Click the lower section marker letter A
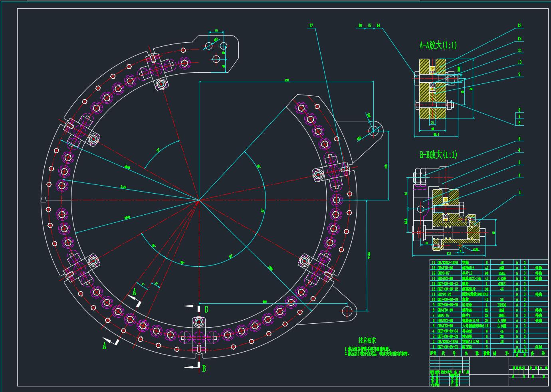 (x=105, y=346)
